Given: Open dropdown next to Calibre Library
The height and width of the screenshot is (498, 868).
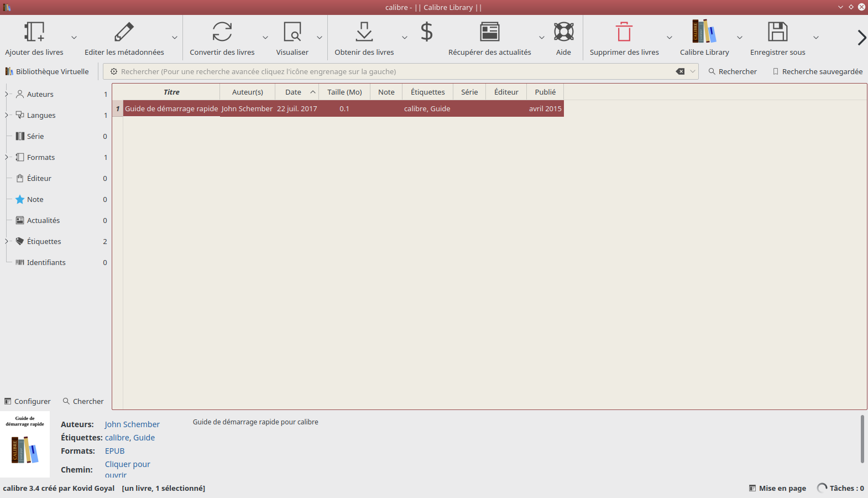Looking at the screenshot, I should [740, 38].
